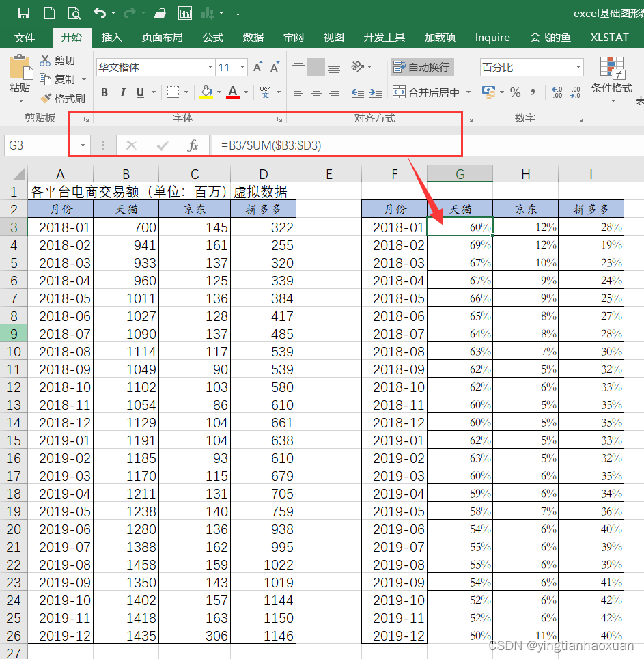This screenshot has width=644, height=659.
Task: Click the Open folder icon
Action: tap(159, 14)
